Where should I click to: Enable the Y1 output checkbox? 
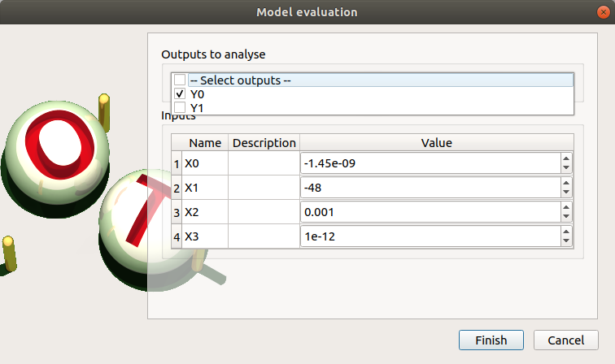180,106
